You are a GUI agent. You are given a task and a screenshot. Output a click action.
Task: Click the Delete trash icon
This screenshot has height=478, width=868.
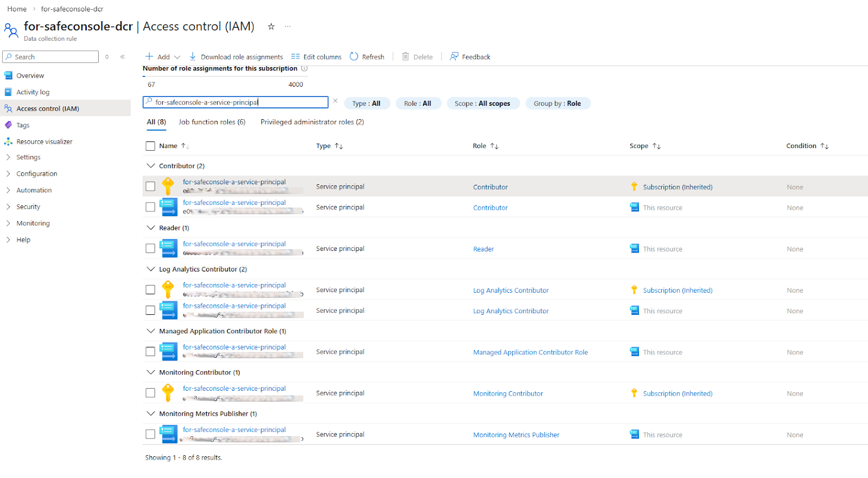click(405, 56)
